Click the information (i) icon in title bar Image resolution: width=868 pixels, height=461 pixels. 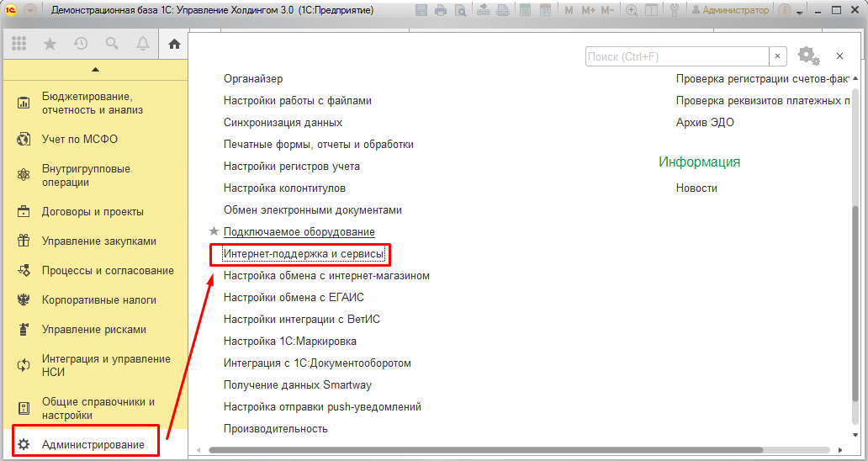point(785,10)
